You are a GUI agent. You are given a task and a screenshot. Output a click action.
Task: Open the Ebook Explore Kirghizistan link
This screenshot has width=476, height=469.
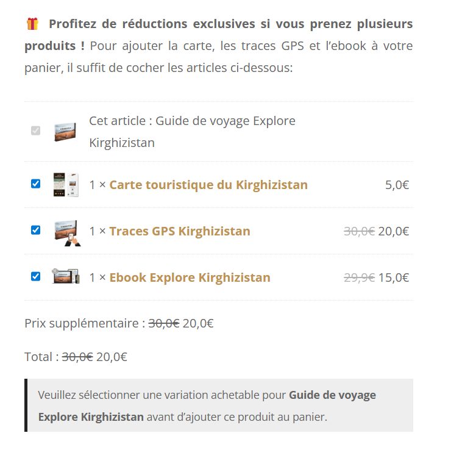190,277
